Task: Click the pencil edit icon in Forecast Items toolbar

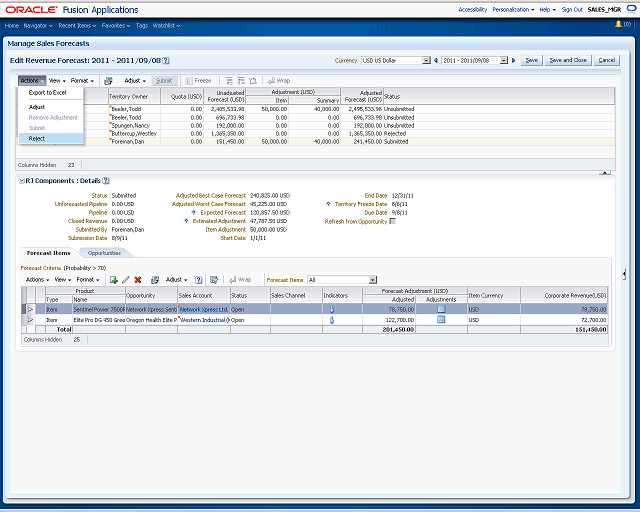Action: pos(126,280)
